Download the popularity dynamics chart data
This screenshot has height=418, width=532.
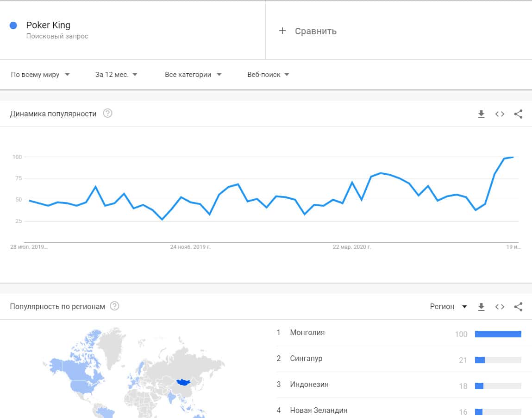pos(481,114)
